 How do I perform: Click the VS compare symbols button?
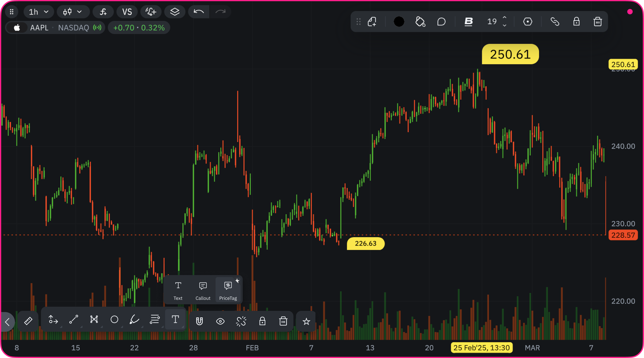[x=127, y=12]
